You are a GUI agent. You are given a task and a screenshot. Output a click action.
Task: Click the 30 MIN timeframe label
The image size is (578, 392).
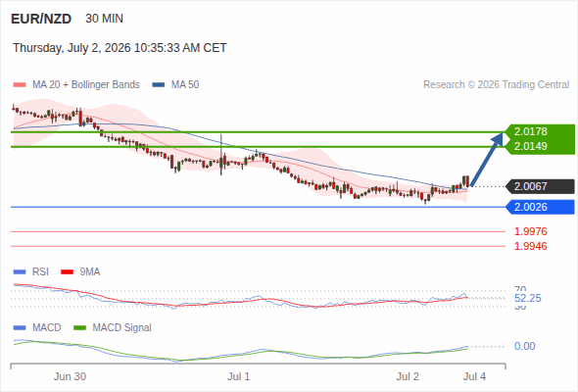[104, 19]
